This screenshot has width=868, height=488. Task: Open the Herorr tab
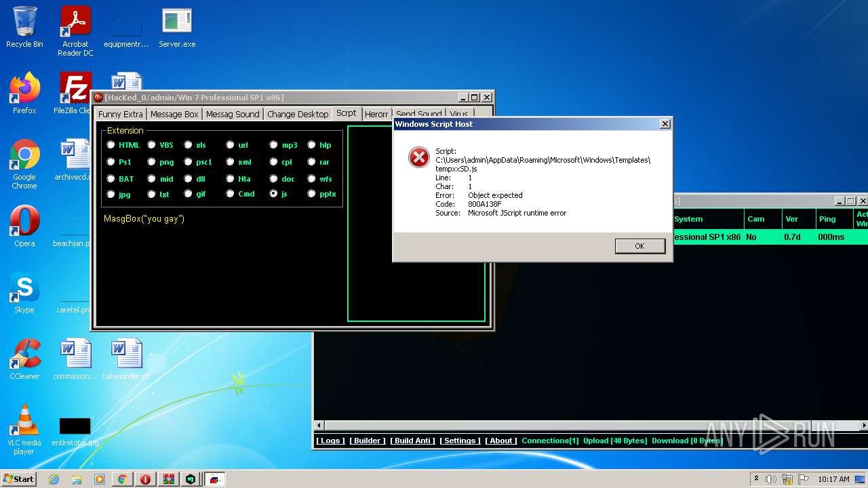[x=376, y=114]
